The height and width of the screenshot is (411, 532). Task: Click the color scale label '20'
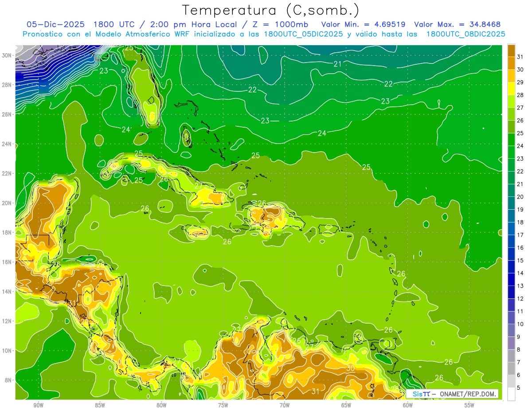(x=520, y=197)
